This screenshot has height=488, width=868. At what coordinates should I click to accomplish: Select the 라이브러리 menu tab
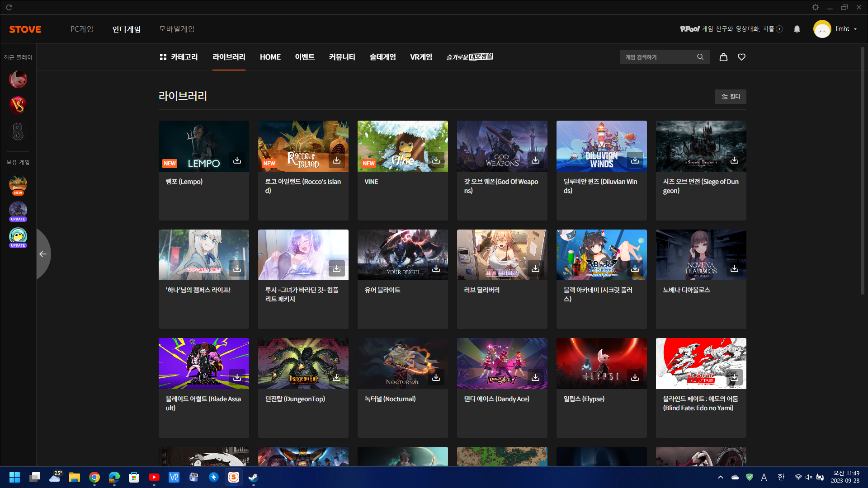pyautogui.click(x=229, y=57)
